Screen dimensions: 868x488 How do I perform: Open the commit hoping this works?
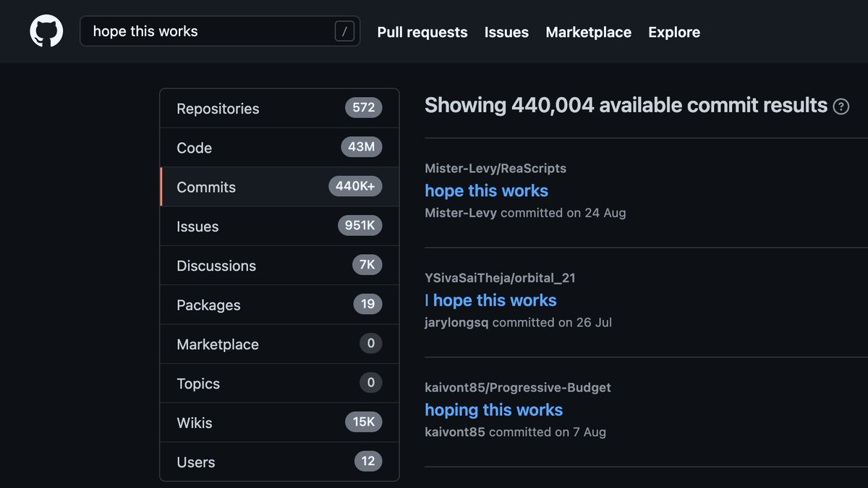point(493,410)
